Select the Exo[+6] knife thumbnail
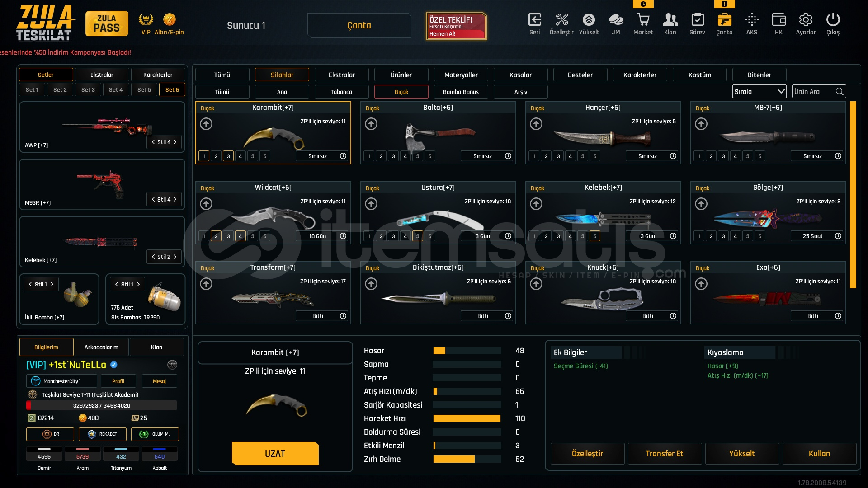Viewport: 868px width, 488px height. (x=768, y=298)
